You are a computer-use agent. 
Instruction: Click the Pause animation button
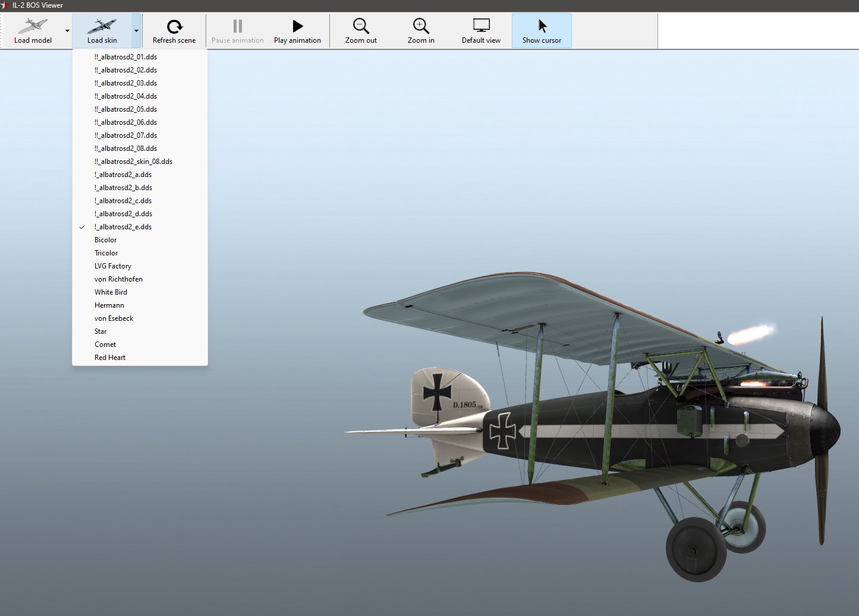point(237,31)
